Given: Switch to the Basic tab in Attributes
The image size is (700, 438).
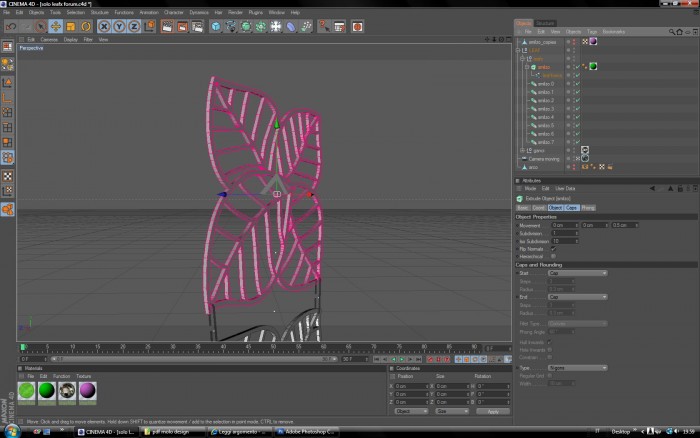Looking at the screenshot, I should click(523, 208).
